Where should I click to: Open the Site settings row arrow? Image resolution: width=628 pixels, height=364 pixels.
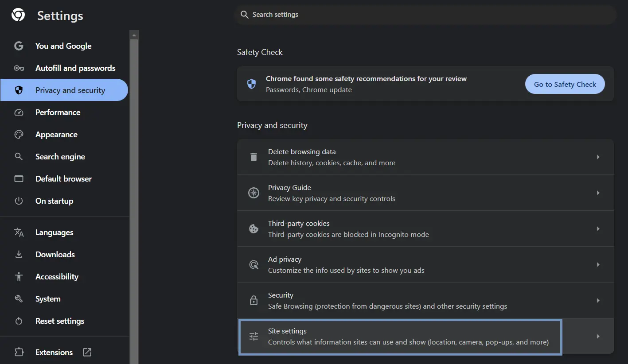598,337
